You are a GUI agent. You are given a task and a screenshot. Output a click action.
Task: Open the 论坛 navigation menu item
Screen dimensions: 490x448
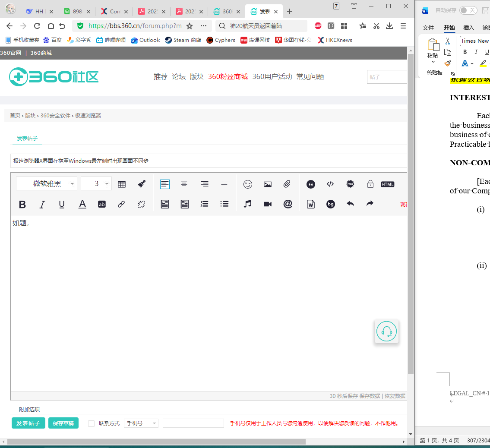click(x=178, y=76)
